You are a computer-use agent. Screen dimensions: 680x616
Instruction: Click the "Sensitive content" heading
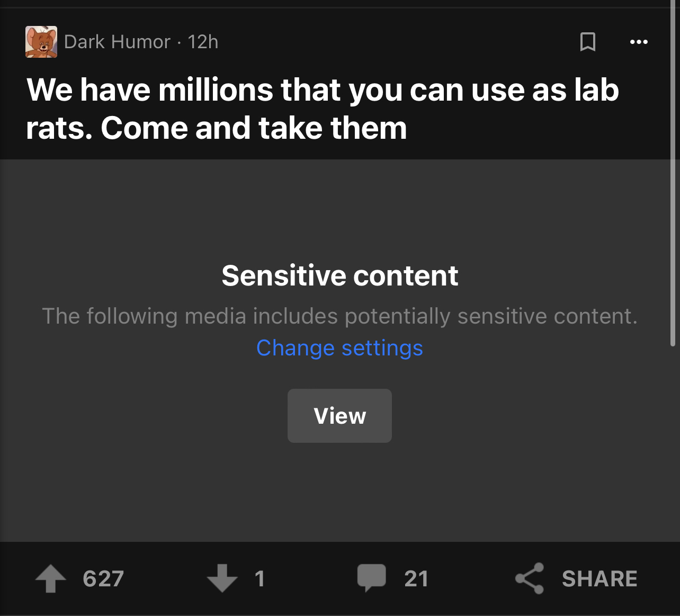339,275
